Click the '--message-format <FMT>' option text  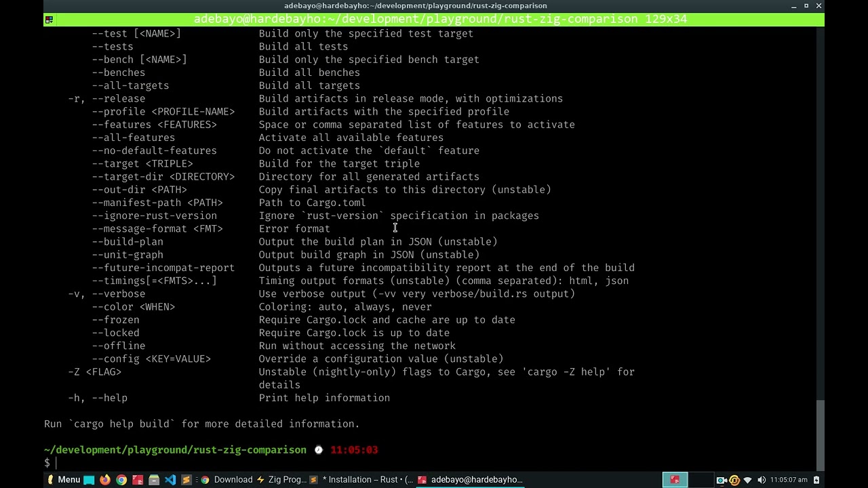click(157, 229)
